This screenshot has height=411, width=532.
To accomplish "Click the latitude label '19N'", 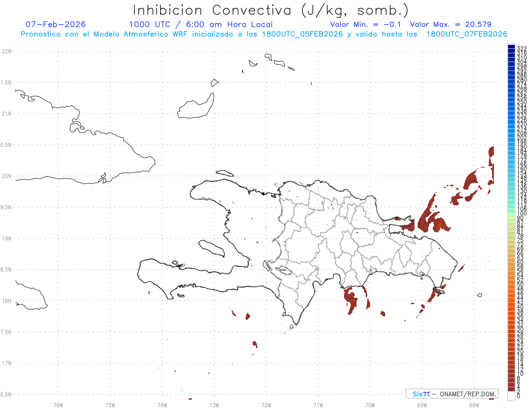I will (x=6, y=239).
